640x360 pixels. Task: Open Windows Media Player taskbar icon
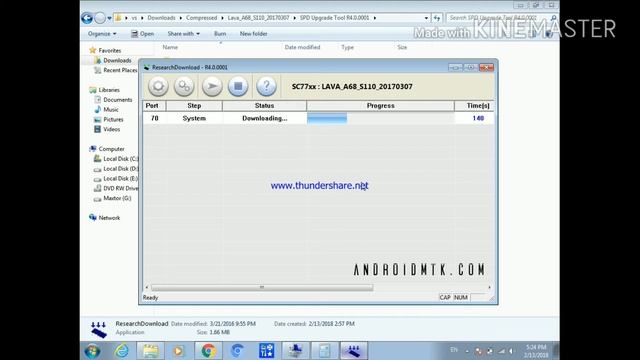click(178, 351)
